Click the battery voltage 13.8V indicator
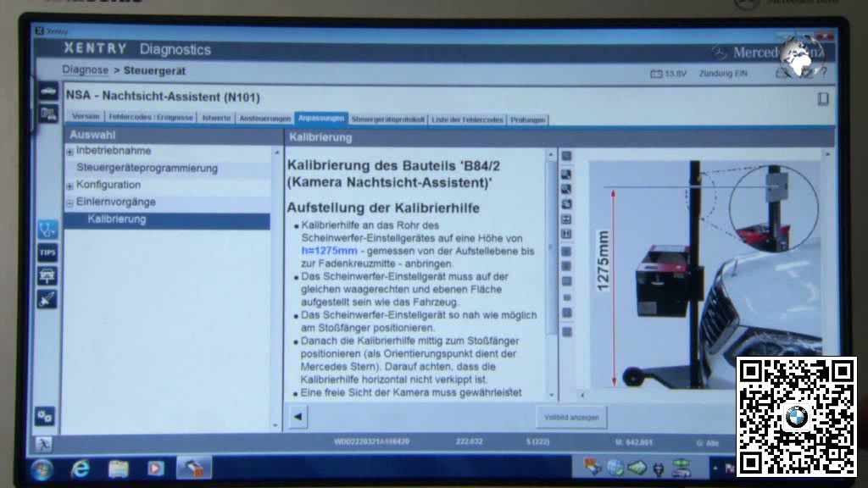868x488 pixels. click(x=668, y=74)
